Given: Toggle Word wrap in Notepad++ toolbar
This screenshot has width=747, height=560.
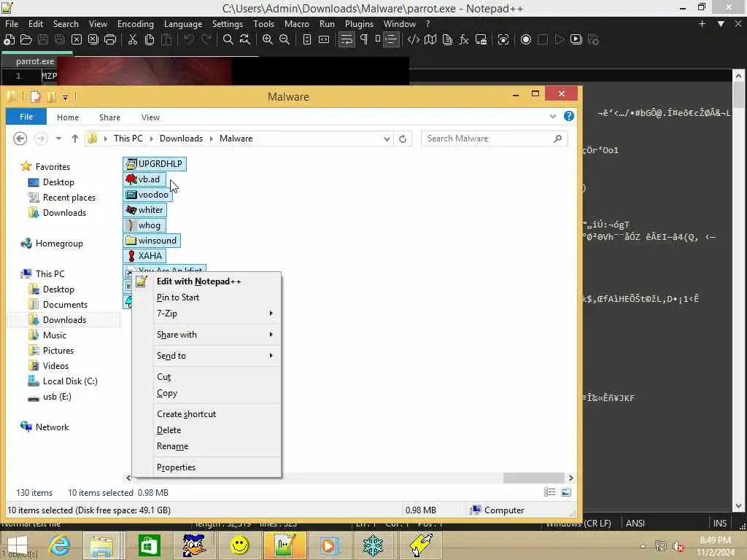Looking at the screenshot, I should point(347,40).
